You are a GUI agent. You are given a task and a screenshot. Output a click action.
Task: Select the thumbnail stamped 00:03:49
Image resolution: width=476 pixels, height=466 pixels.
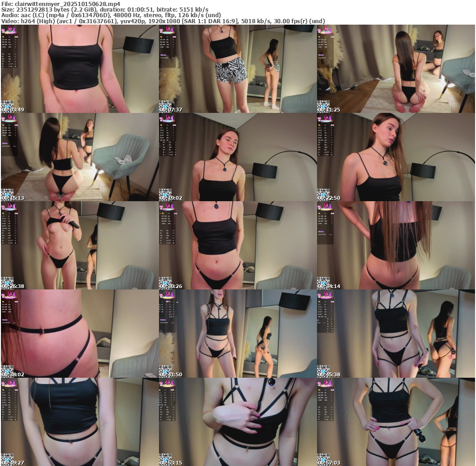tap(79, 69)
